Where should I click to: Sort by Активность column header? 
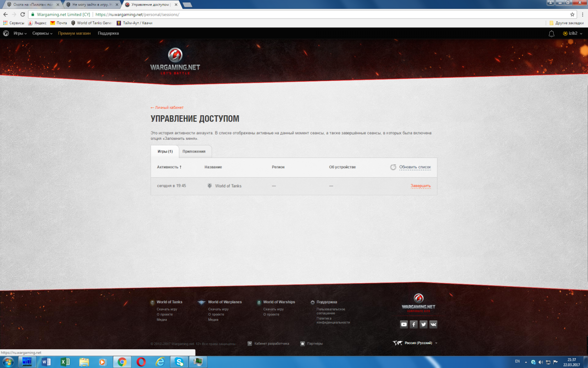click(169, 167)
